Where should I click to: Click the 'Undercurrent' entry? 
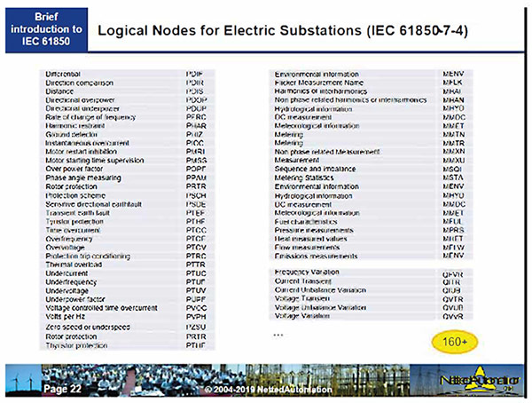pyautogui.click(x=66, y=273)
